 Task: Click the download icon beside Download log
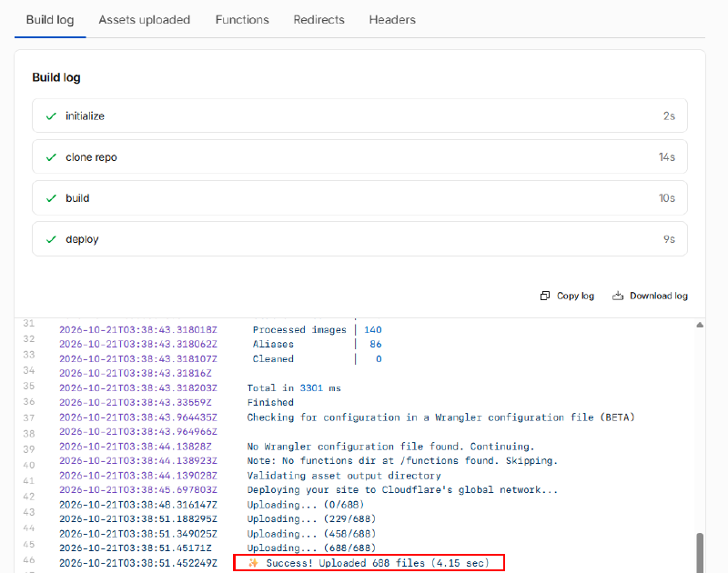coord(618,296)
